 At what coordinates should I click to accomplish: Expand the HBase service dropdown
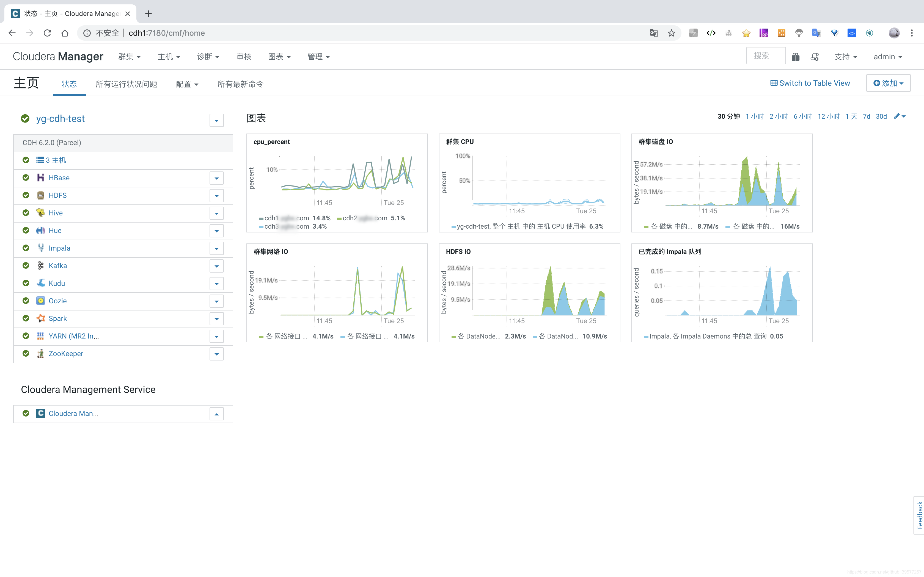[217, 177]
